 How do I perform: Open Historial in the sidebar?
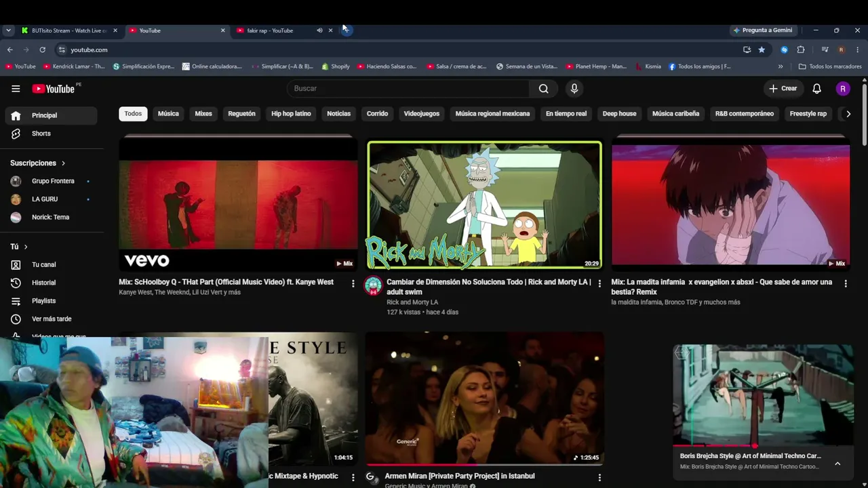click(x=51, y=283)
